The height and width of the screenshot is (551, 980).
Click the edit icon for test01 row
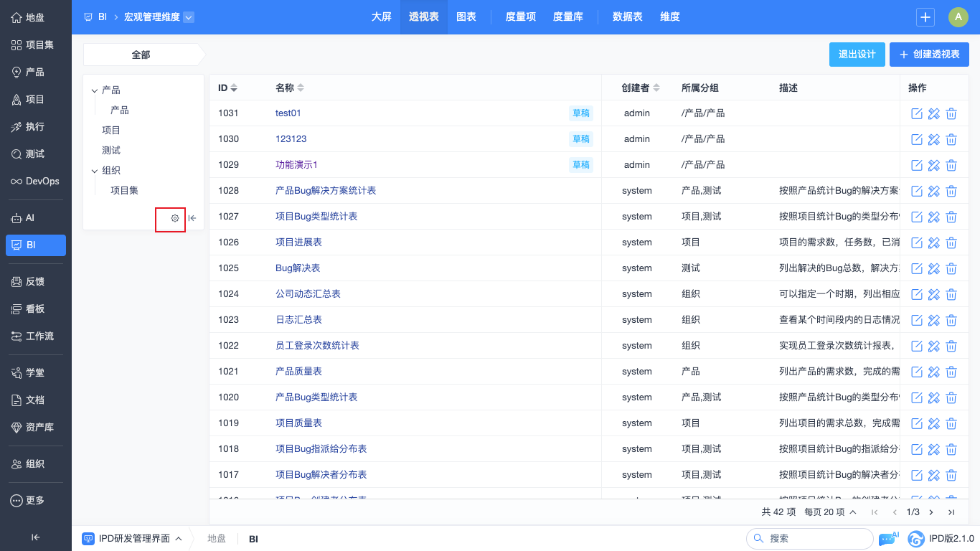click(x=916, y=113)
